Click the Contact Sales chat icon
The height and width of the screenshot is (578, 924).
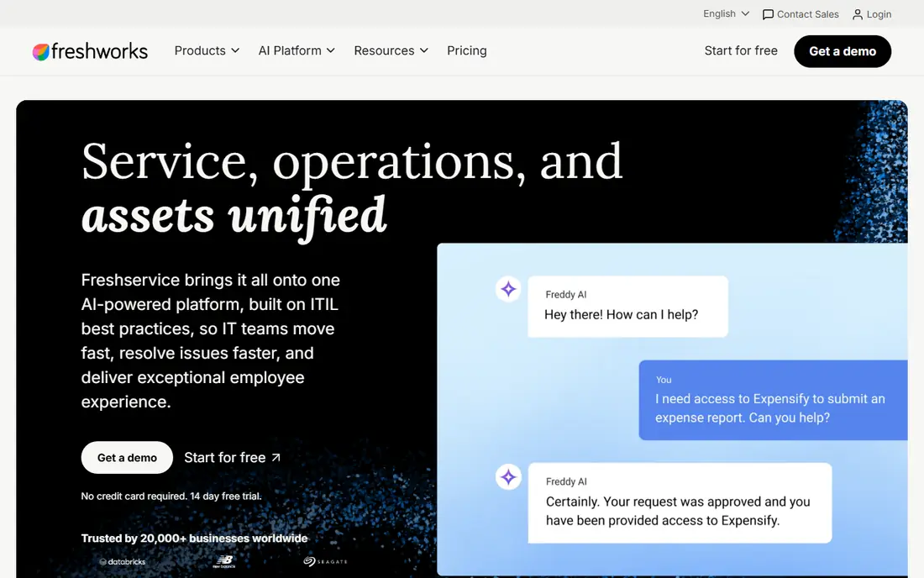(768, 15)
